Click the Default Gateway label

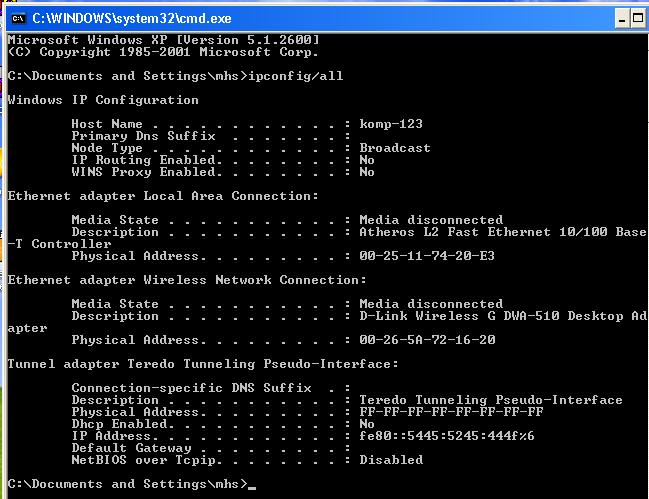click(132, 448)
